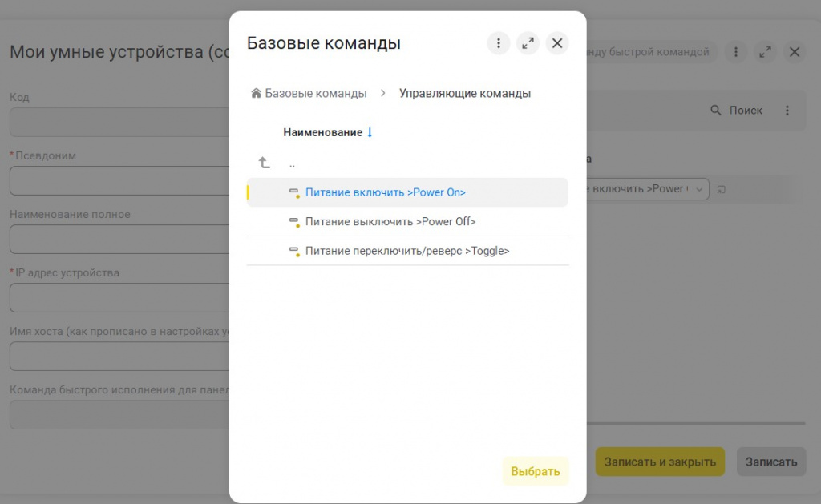Click the open-form icon beside the Power dropdown
The image size is (821, 504).
(x=722, y=189)
